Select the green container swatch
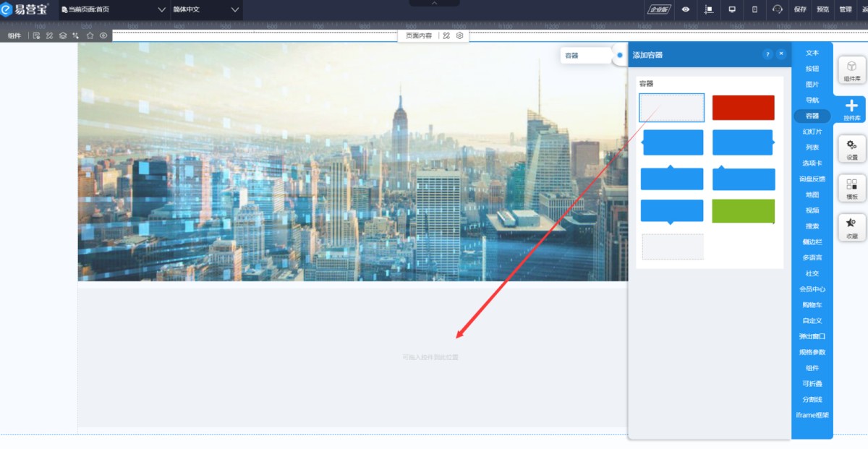The image size is (868, 449). coord(744,211)
